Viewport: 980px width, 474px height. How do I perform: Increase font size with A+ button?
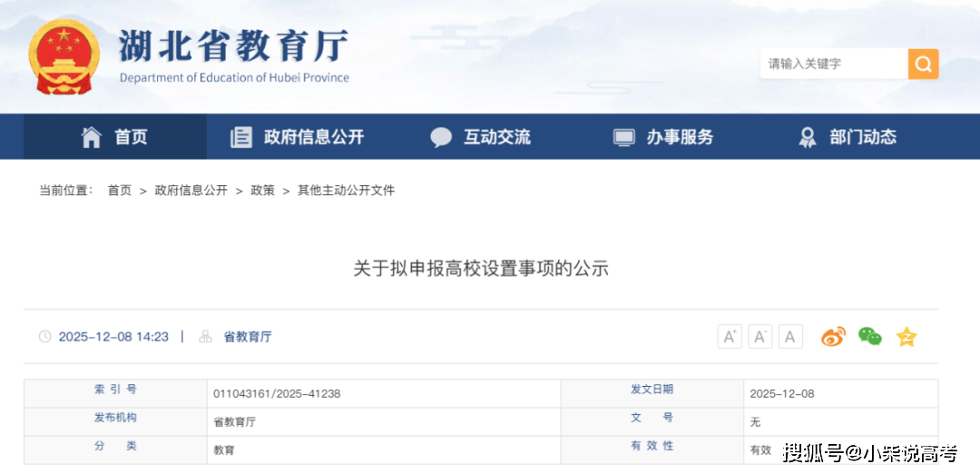pos(730,337)
